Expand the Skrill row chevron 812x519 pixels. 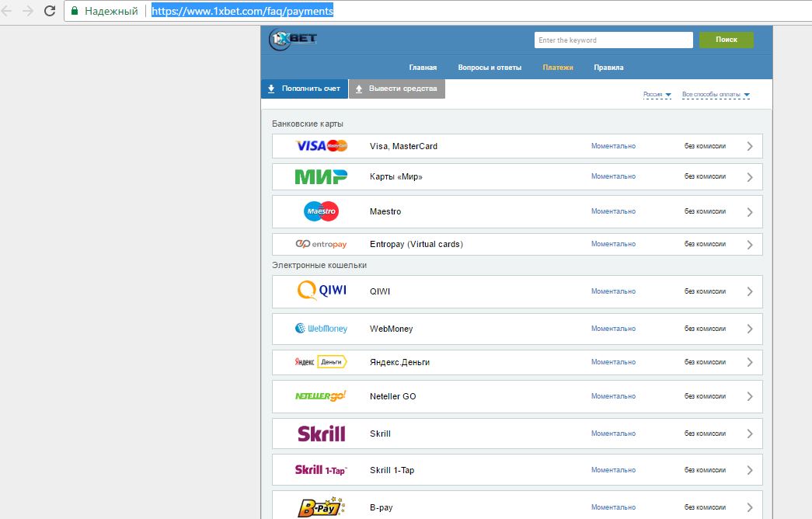(x=749, y=434)
